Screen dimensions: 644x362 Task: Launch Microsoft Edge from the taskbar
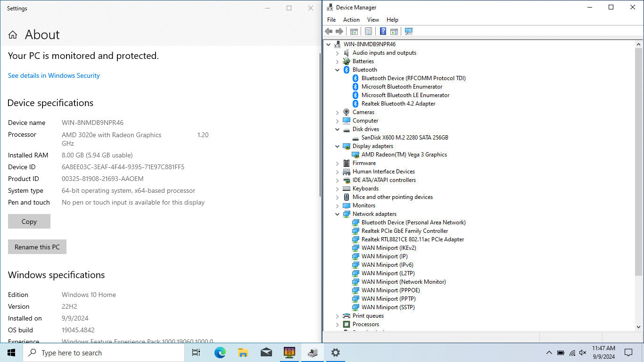tap(220, 353)
